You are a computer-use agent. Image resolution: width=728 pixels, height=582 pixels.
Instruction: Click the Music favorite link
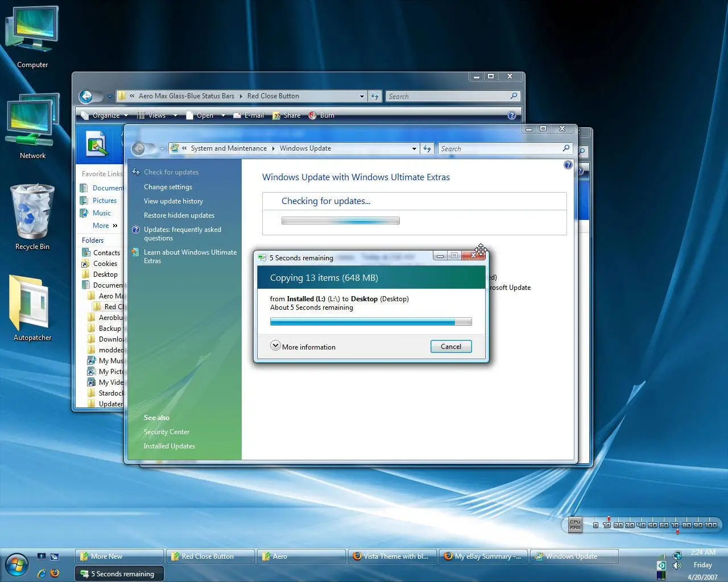[x=102, y=213]
